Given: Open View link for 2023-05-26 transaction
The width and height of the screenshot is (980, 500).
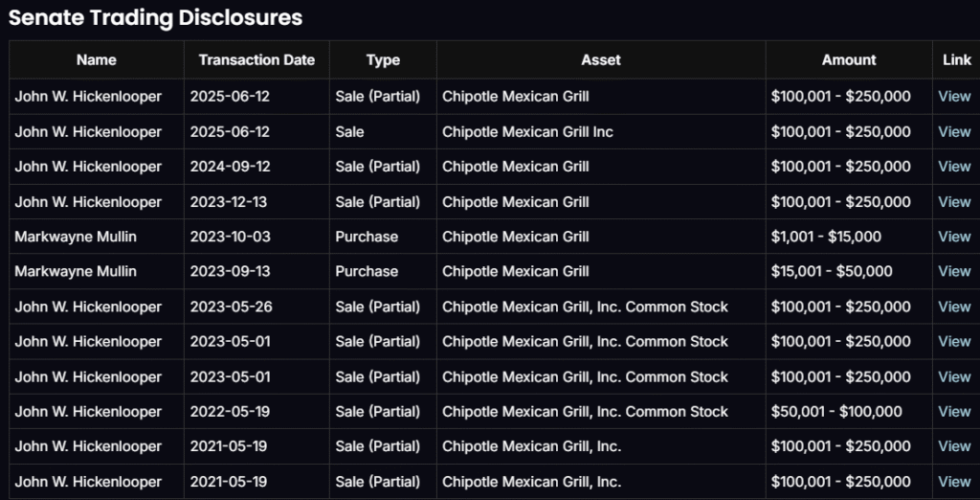Looking at the screenshot, I should 954,307.
